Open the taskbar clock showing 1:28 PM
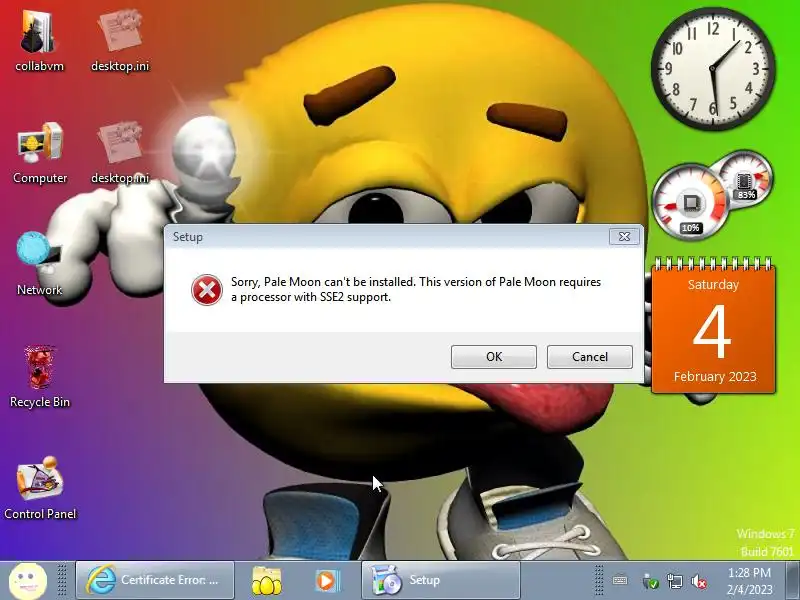The height and width of the screenshot is (600, 800). pos(749,581)
